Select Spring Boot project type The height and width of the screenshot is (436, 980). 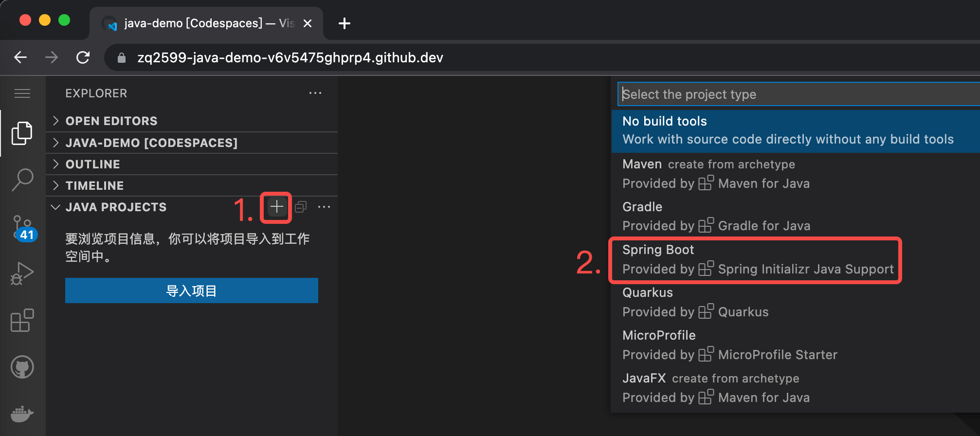pos(796,259)
